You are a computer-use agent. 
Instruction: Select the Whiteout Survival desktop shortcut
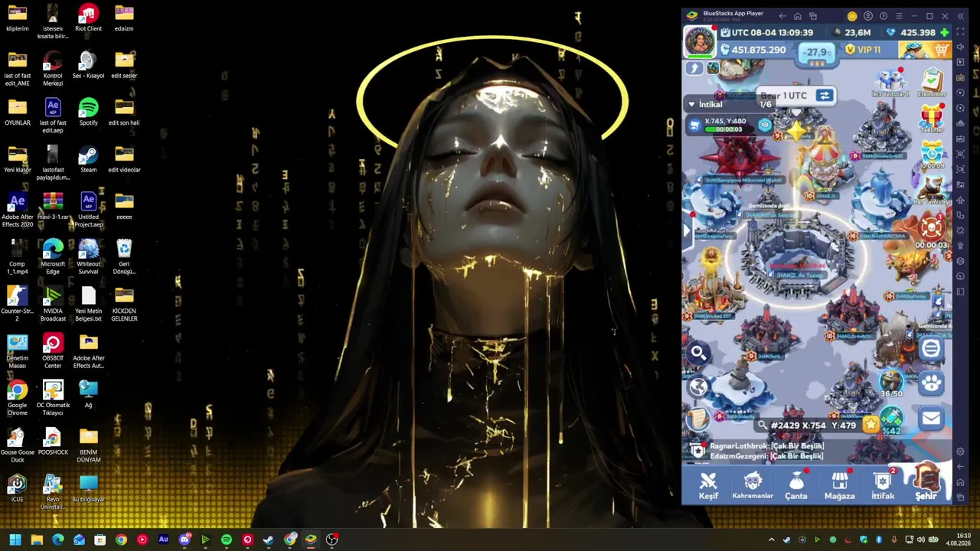(88, 256)
